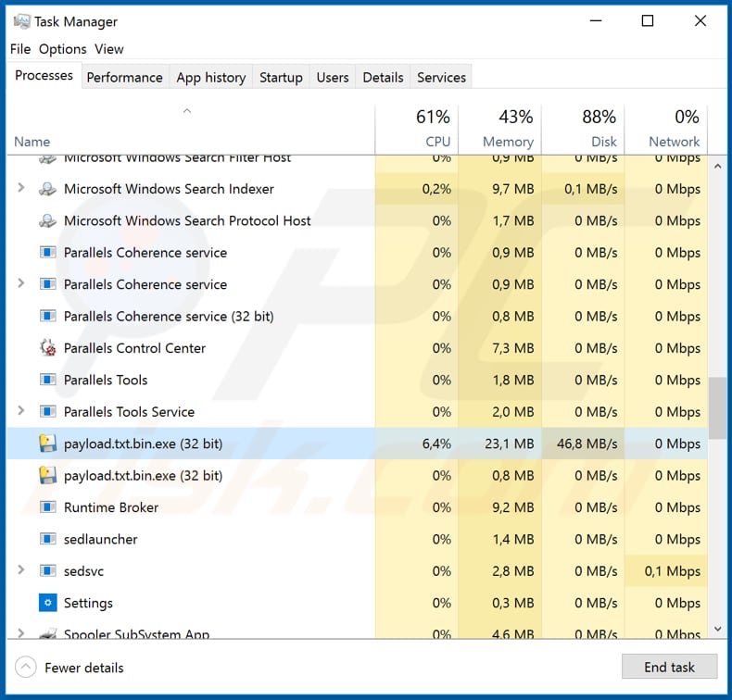Switch to the Performance tab
This screenshot has width=732, height=700.
125,78
